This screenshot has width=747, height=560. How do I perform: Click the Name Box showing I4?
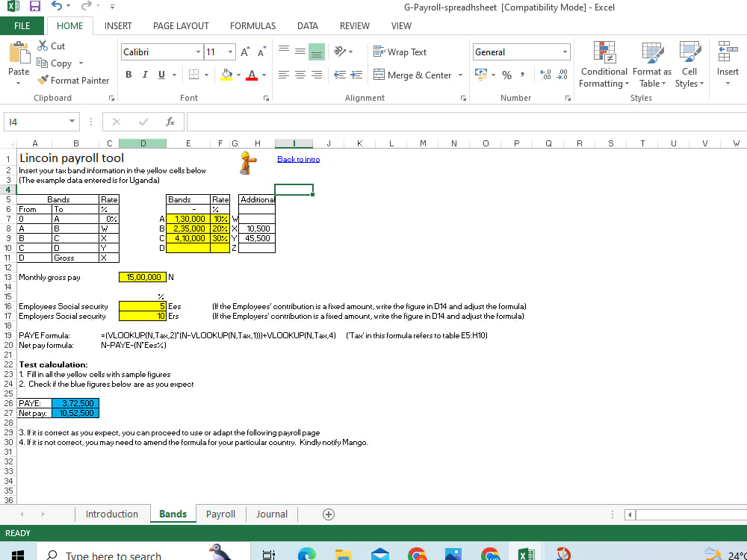[41, 122]
